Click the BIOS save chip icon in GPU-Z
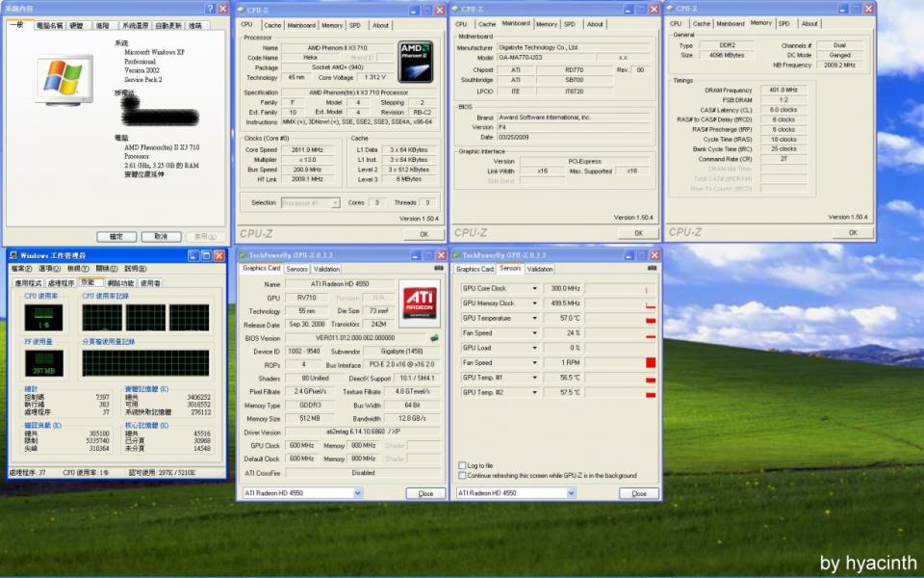This screenshot has width=924, height=578. tap(434, 338)
